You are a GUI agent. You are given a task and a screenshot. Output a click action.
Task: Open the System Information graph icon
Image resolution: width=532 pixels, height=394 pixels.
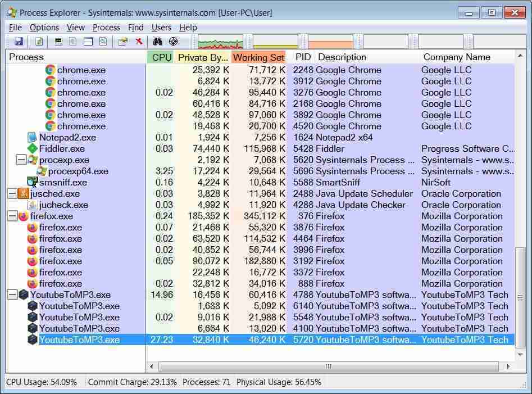coord(58,42)
